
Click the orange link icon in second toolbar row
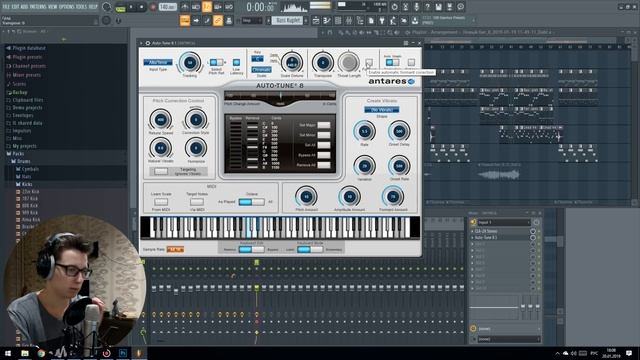point(218,20)
